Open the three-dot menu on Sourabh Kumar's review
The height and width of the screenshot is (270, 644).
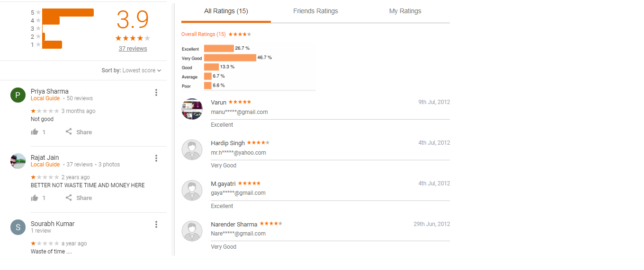point(156,225)
